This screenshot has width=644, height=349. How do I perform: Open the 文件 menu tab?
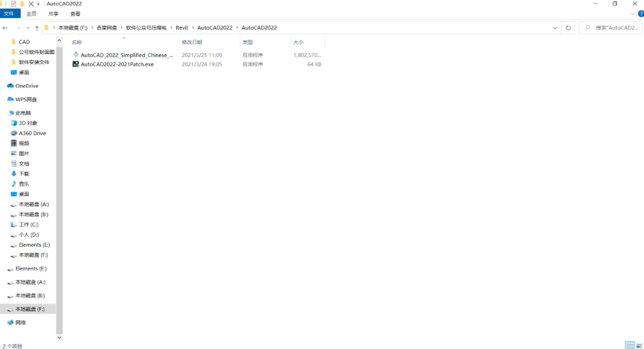(x=9, y=14)
